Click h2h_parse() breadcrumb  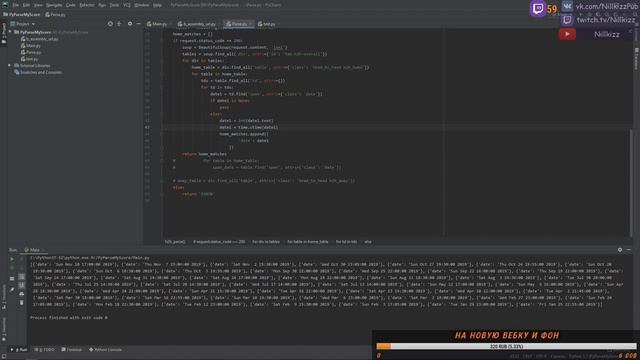[x=175, y=242]
